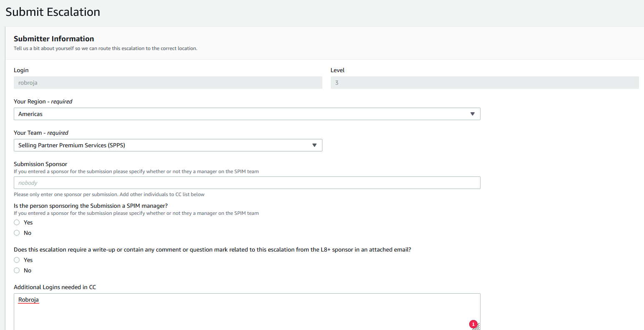
Task: Click the disabled Login field with robroja
Action: [x=168, y=83]
